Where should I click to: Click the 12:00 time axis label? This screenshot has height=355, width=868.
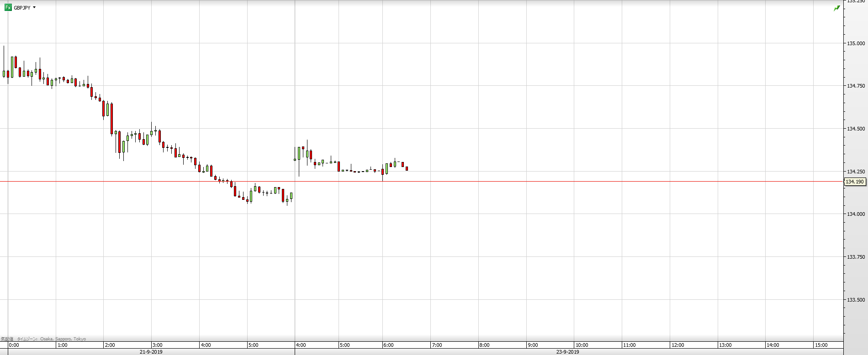click(677, 345)
